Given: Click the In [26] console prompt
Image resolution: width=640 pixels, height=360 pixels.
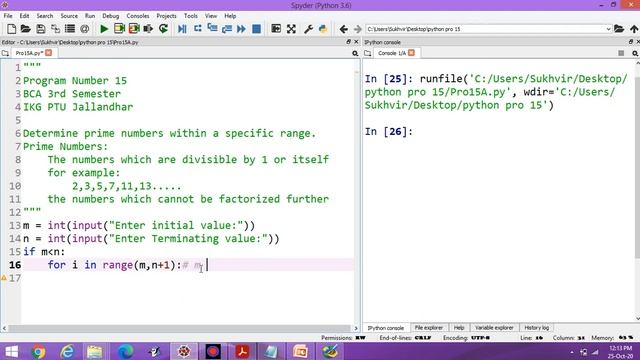Looking at the screenshot, I should coord(389,132).
